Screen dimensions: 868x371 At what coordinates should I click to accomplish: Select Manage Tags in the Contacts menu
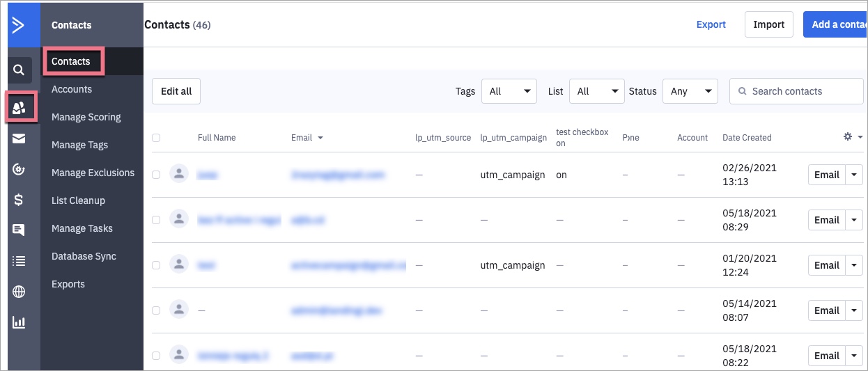79,145
